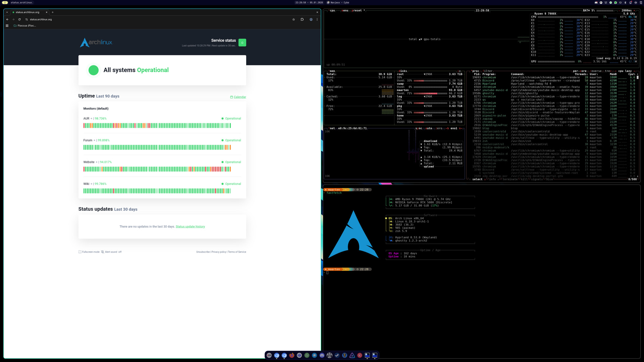
Task: Click terminate in btop proc footer
Action: pos(510,179)
